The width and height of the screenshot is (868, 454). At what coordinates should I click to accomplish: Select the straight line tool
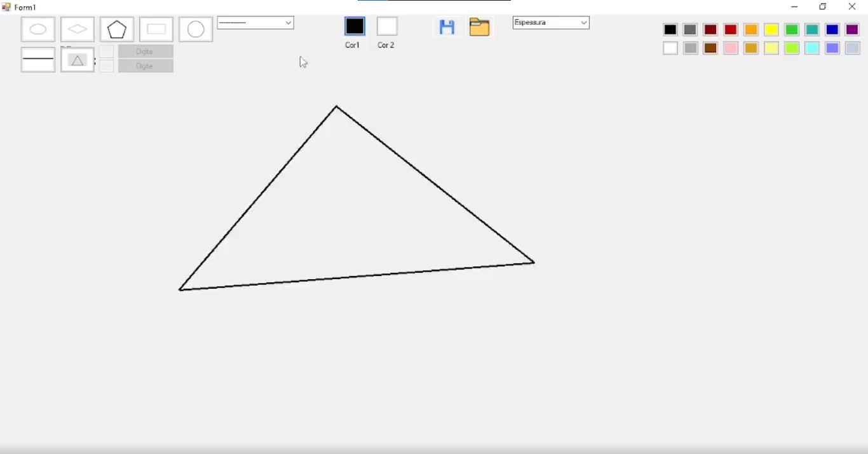click(38, 60)
